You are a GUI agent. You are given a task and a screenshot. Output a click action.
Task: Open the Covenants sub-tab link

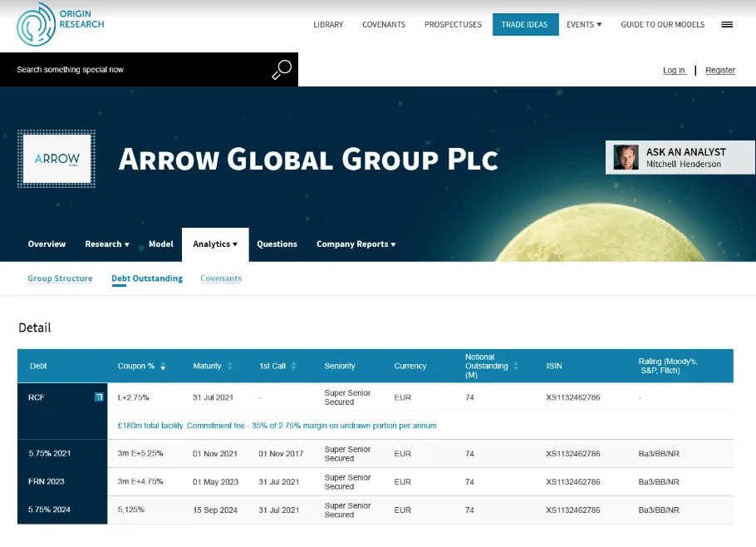click(221, 278)
